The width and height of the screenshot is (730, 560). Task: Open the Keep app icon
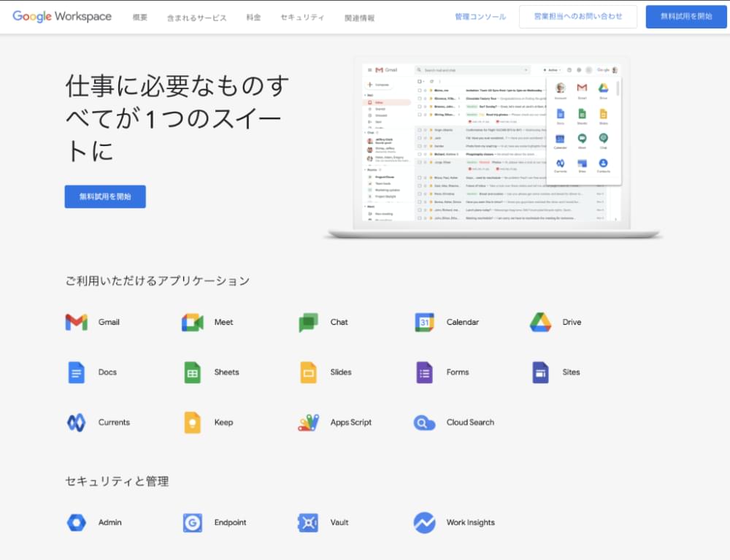[193, 423]
